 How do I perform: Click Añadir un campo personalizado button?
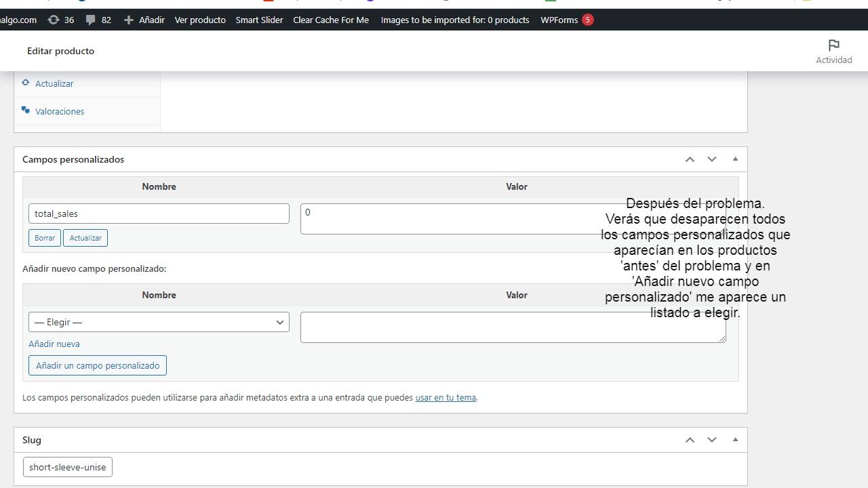click(98, 365)
